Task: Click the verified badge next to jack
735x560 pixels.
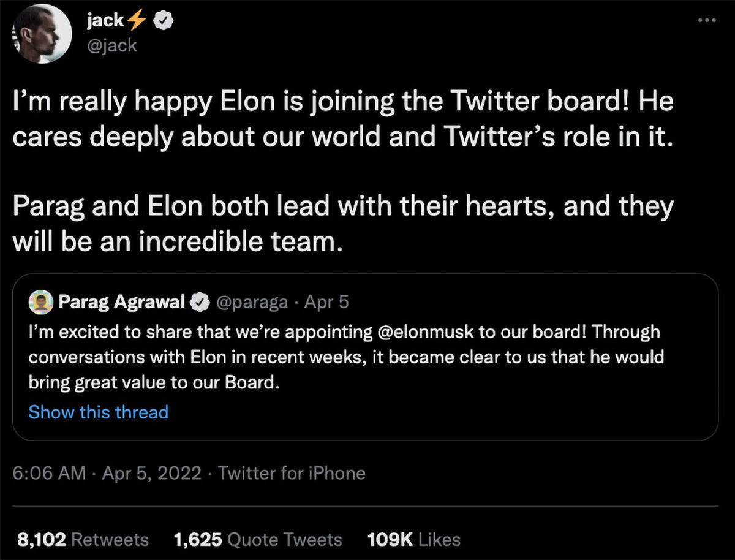Action: [x=163, y=20]
